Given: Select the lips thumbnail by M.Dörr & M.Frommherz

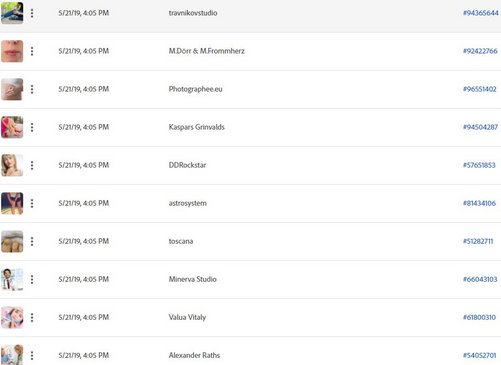Looking at the screenshot, I should [x=12, y=51].
